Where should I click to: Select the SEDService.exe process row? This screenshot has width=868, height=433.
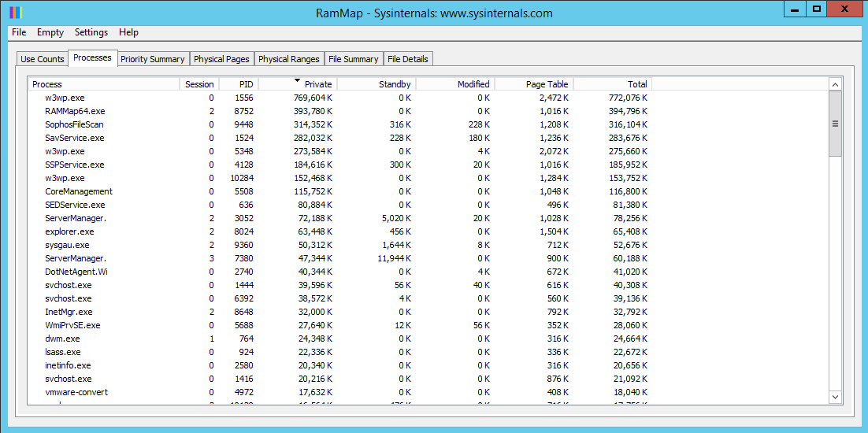tap(340, 205)
